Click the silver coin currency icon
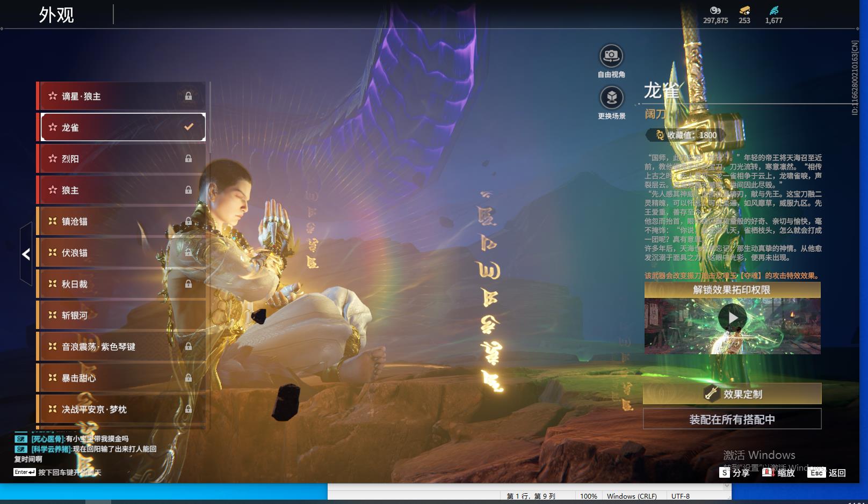The width and height of the screenshot is (868, 504). tap(715, 10)
